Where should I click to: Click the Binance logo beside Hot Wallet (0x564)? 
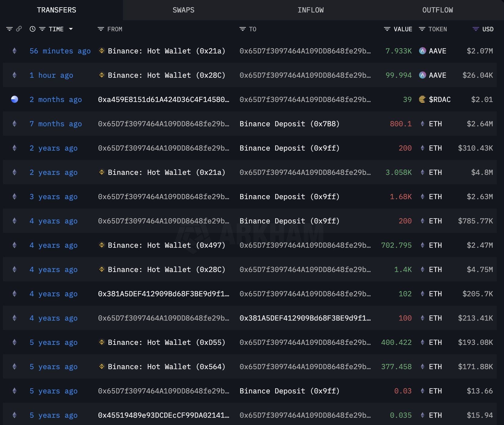tap(102, 366)
